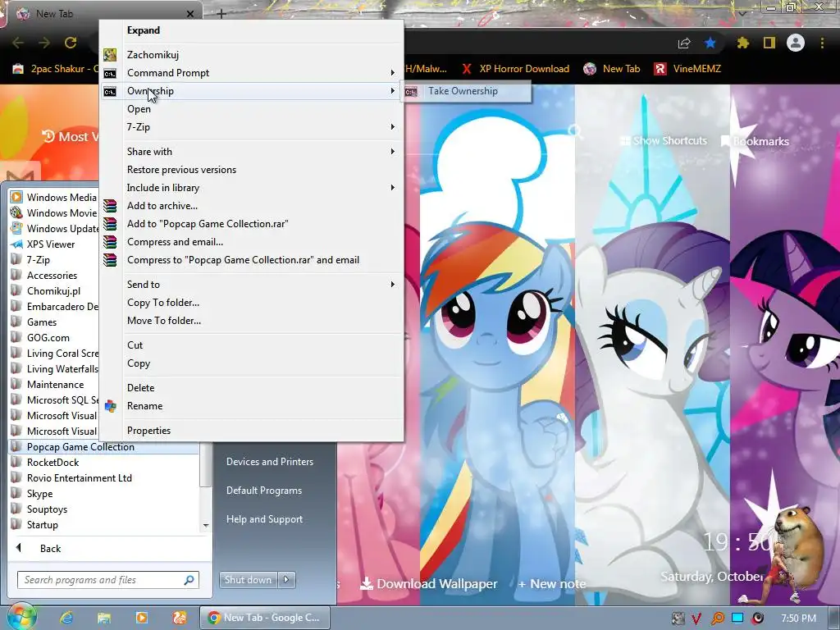Viewport: 840px width, 630px height.
Task: Click the blue bookmark star icon
Action: click(x=710, y=43)
